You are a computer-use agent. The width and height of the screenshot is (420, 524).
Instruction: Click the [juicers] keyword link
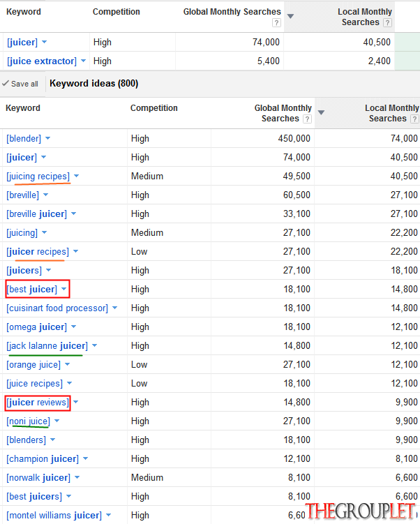[x=24, y=270]
